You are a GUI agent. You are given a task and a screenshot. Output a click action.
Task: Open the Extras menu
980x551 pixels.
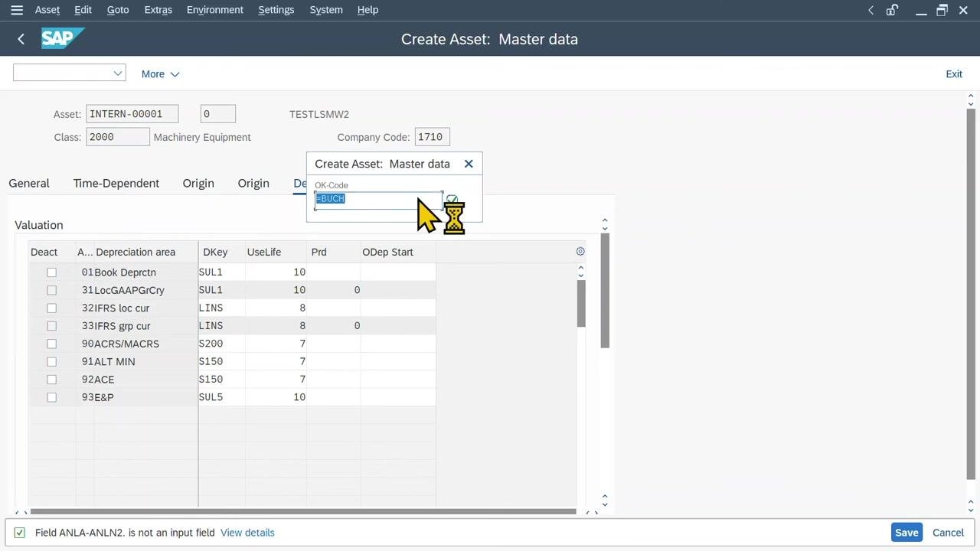point(158,10)
